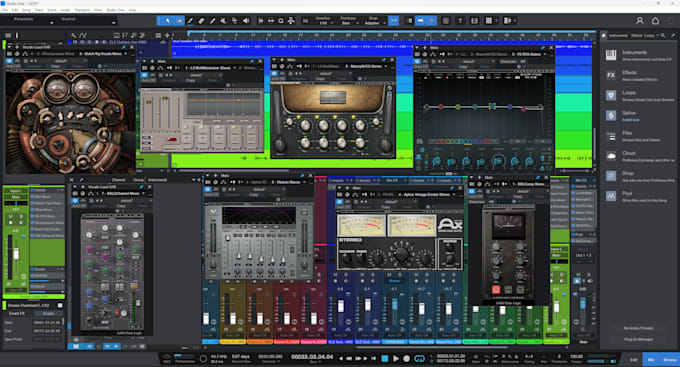Open the FX Effects icon in the browser
The height and width of the screenshot is (367, 680).
pos(611,75)
